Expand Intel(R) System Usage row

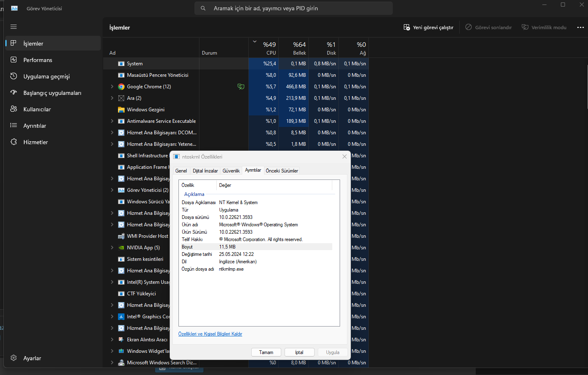(x=112, y=282)
